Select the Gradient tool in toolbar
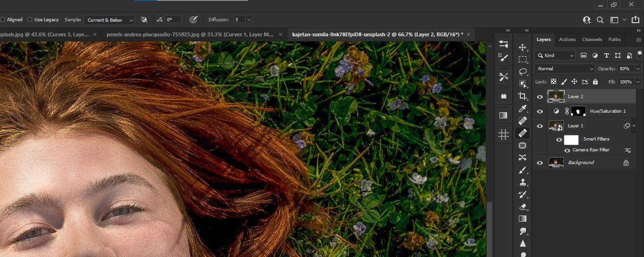This screenshot has width=644, height=257. click(523, 219)
